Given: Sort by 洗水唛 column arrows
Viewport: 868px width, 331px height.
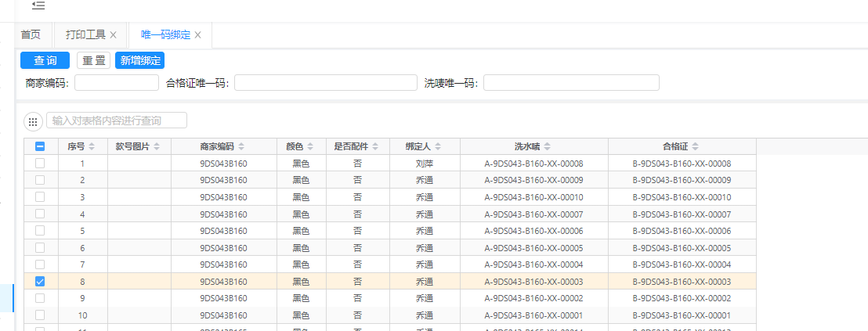Looking at the screenshot, I should click(x=547, y=146).
